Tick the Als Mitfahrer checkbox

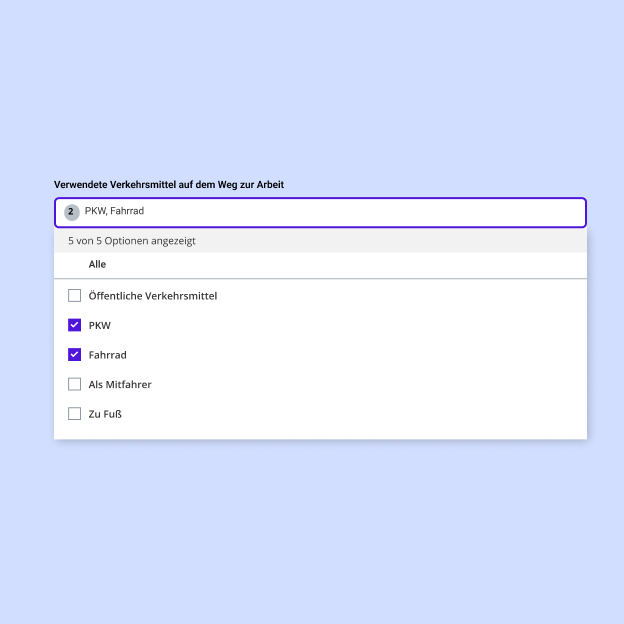click(74, 384)
